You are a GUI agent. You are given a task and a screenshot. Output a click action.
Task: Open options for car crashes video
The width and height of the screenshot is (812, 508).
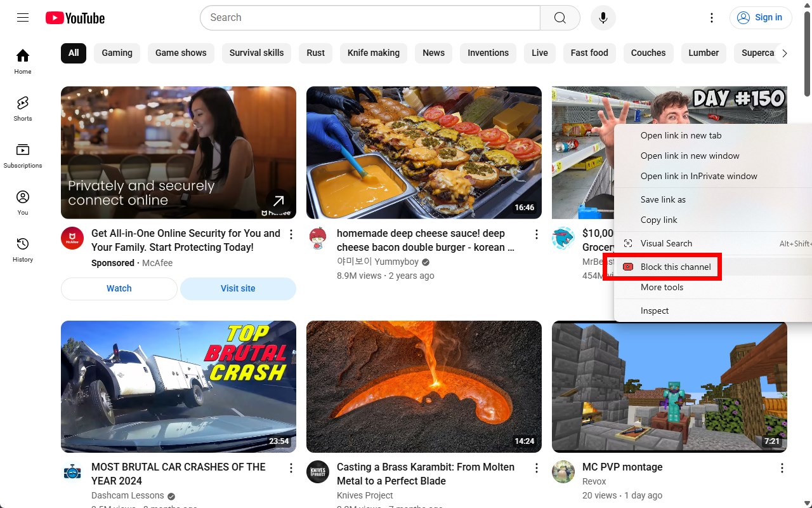tap(291, 468)
